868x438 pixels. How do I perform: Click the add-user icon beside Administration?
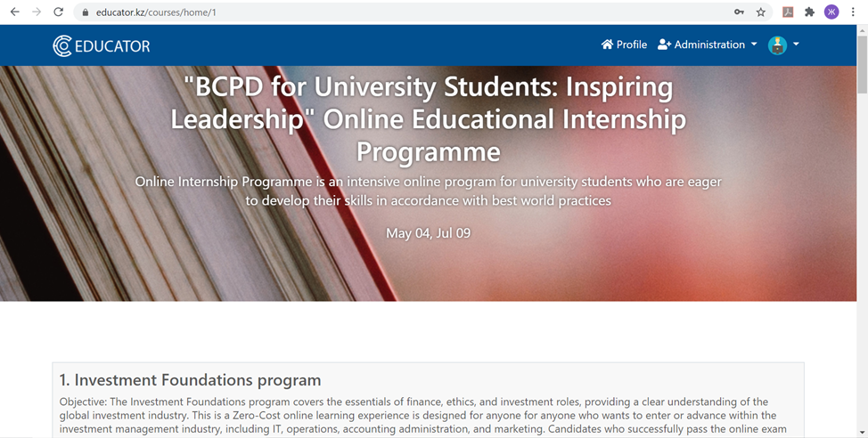click(x=664, y=45)
